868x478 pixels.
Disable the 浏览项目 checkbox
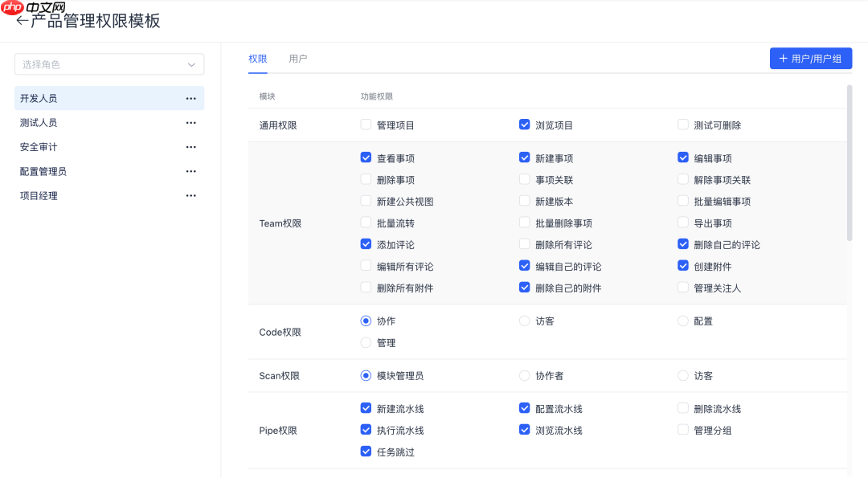coord(526,125)
